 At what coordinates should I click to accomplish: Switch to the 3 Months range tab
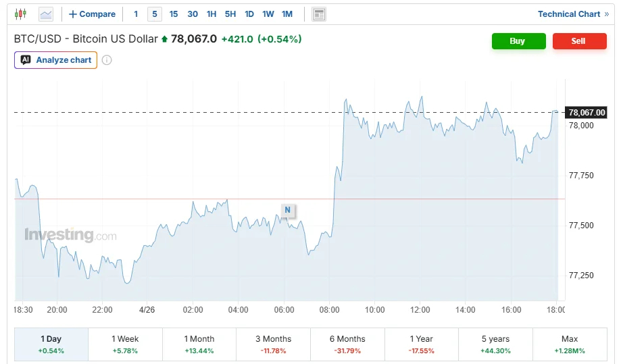tap(273, 344)
